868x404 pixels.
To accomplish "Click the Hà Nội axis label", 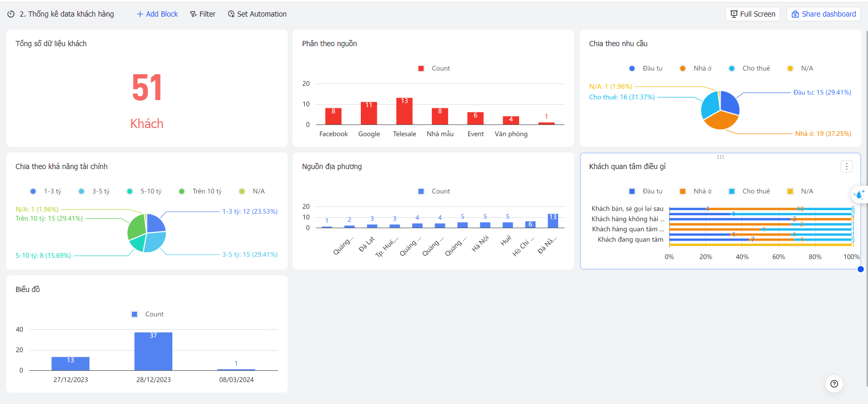I will (x=481, y=244).
